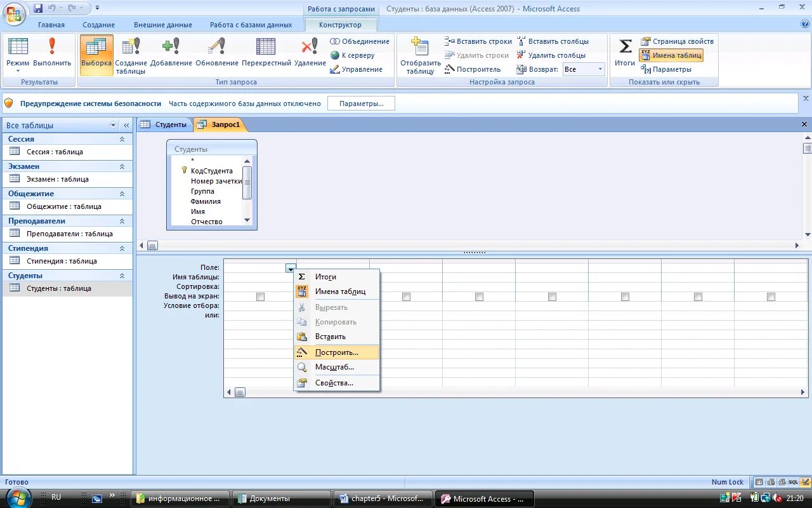Screen dimensions: 812x508
Task: Collapse the Студенты group
Action: (122, 276)
